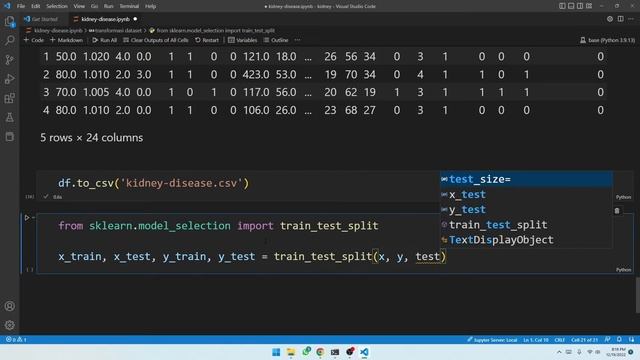This screenshot has height=360, width=640.
Task: Open the Variables panel
Action: [x=242, y=40]
